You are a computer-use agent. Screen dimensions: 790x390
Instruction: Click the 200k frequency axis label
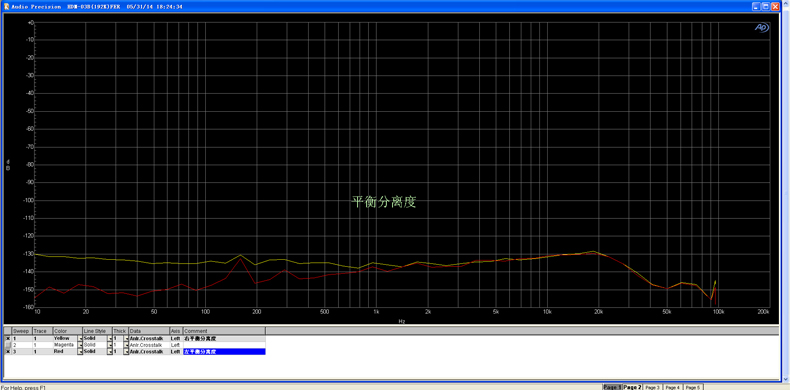pyautogui.click(x=763, y=312)
